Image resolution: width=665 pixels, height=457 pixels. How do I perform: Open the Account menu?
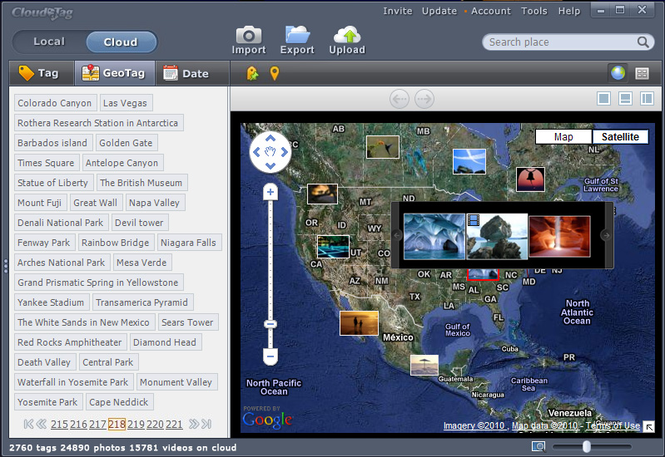coord(491,11)
